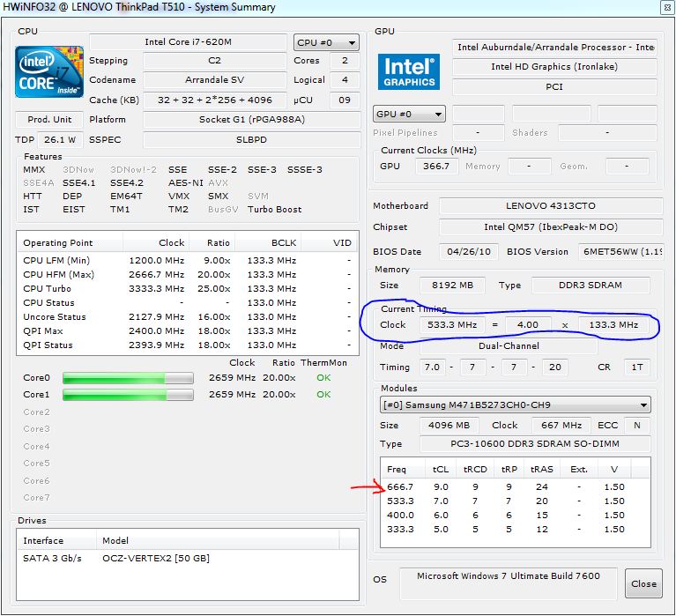Click the Dual-Channel mode field
Image resolution: width=676 pixels, height=616 pixels.
pyautogui.click(x=509, y=346)
